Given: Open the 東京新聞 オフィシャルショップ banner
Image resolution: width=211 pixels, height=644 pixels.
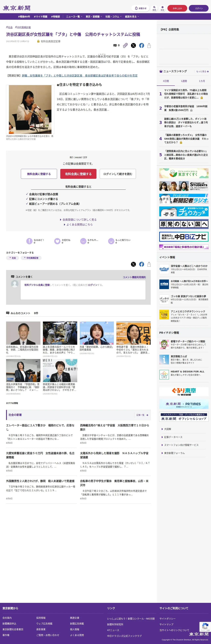Looking at the screenshot, I should pyautogui.click(x=184, y=417).
